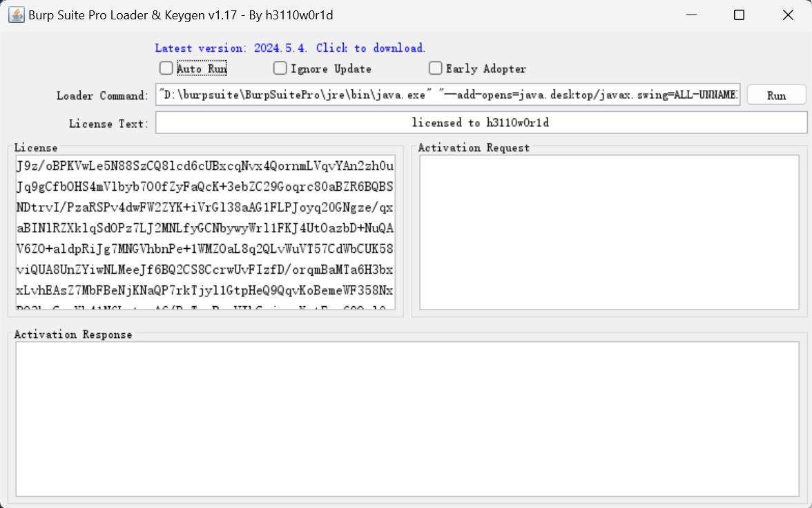The height and width of the screenshot is (508, 812).
Task: Click the empty Activation Request text area
Action: pos(610,232)
